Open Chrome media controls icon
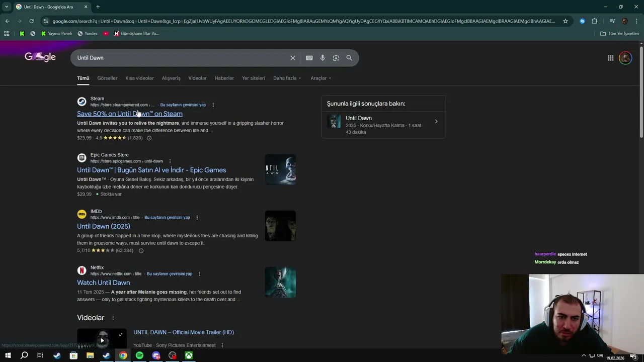The height and width of the screenshot is (362, 644). coord(612,21)
